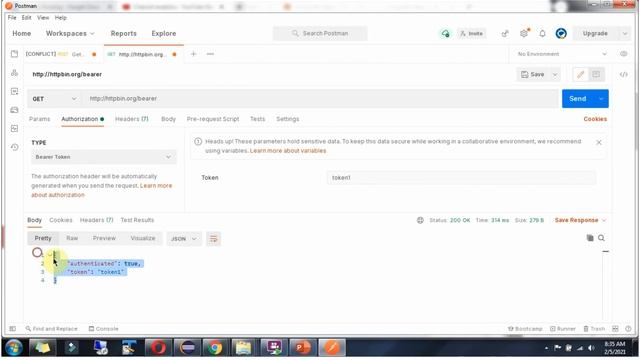
Task: Switch to the Pre-request Script tab
Action: coord(213,119)
